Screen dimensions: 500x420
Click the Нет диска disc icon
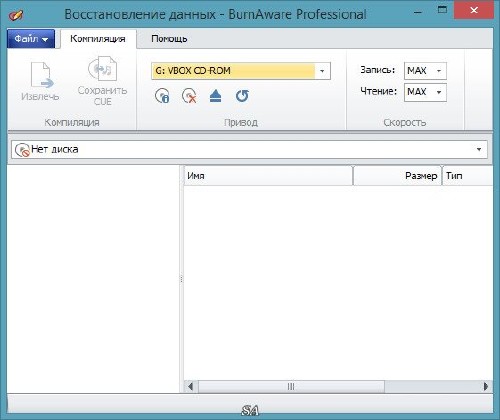[x=22, y=150]
